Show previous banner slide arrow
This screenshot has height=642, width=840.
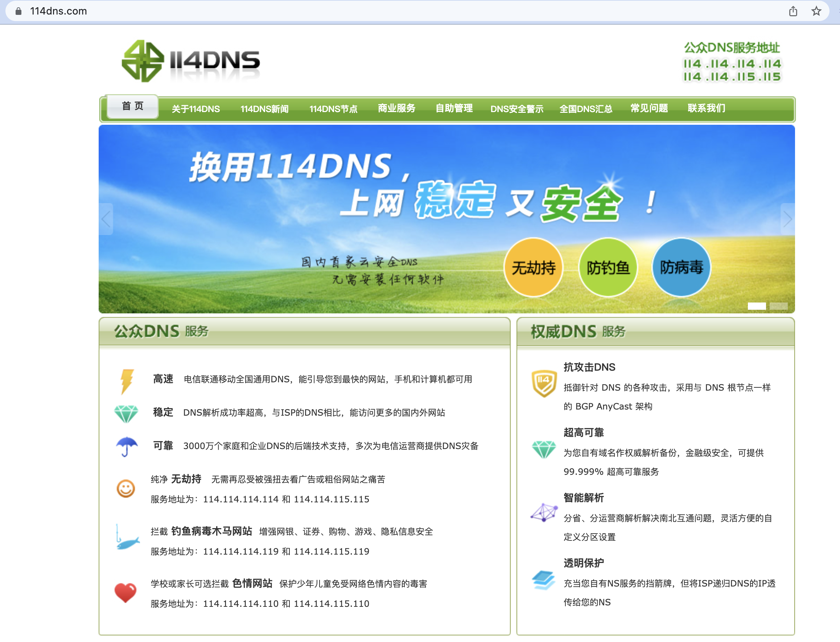(106, 219)
